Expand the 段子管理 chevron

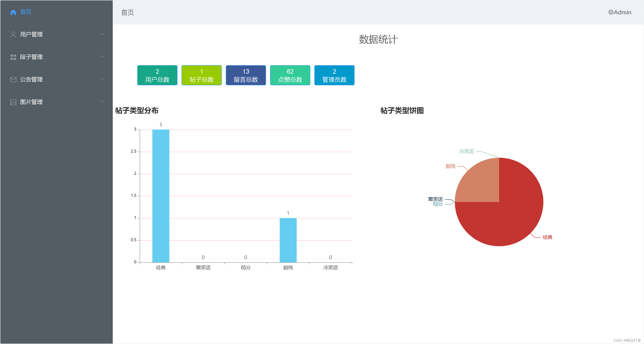102,57
